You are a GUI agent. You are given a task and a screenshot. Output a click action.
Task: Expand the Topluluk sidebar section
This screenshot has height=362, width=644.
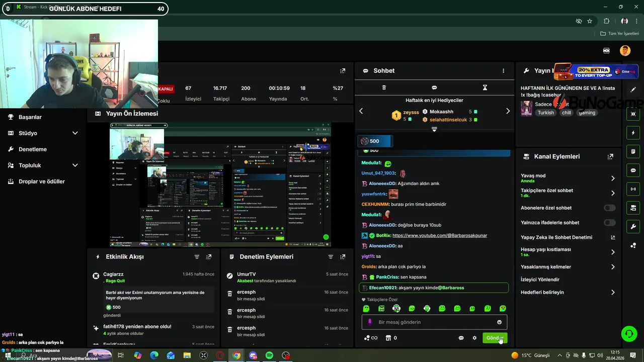(75, 165)
